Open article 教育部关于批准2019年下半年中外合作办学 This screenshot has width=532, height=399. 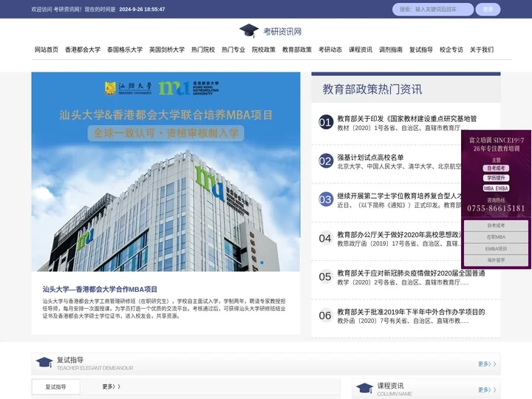[x=411, y=312]
